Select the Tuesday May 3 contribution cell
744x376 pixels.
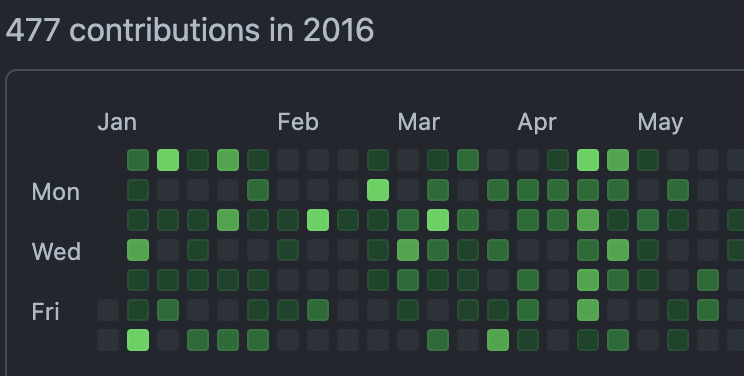click(648, 220)
